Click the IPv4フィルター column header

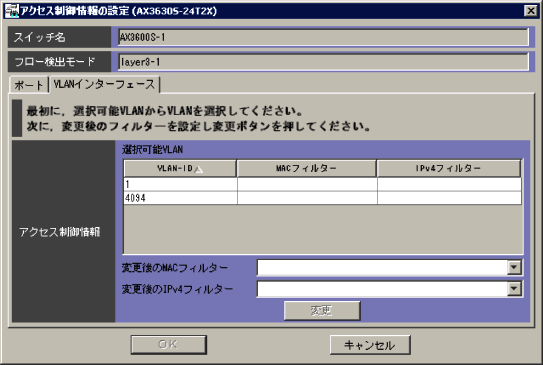(x=449, y=169)
